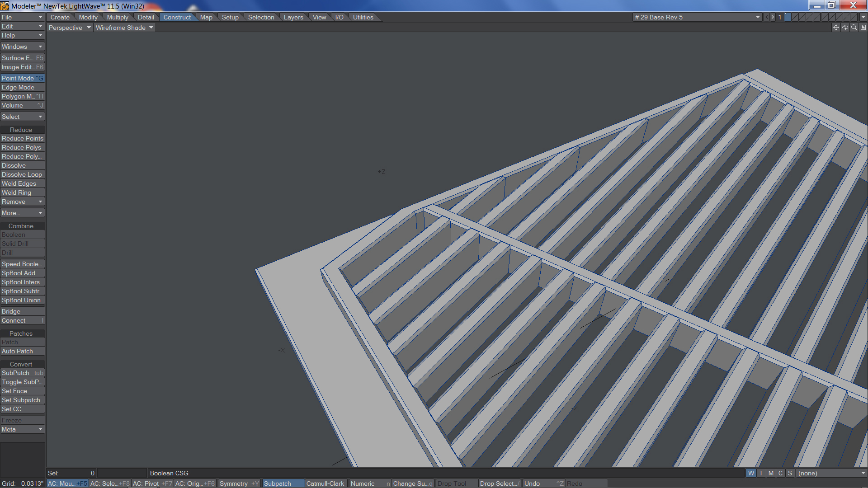
Task: Click Catmull-Clark subdivision mode button
Action: click(325, 483)
